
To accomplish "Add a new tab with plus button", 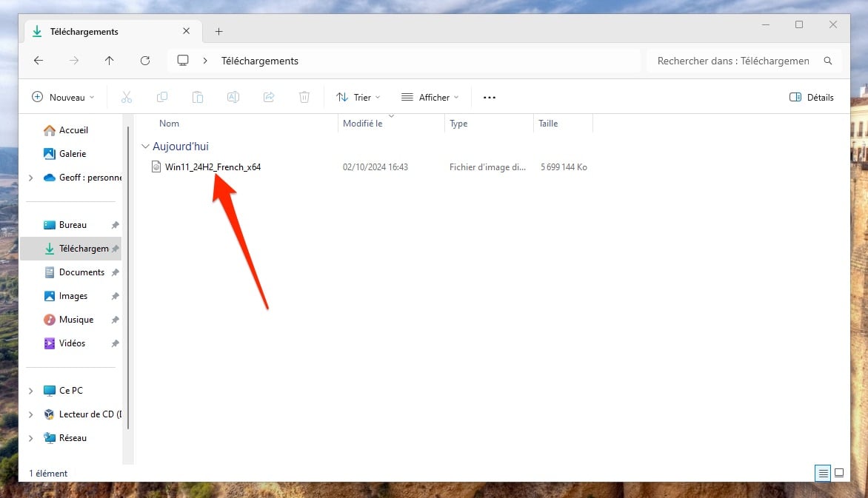I will pyautogui.click(x=218, y=32).
